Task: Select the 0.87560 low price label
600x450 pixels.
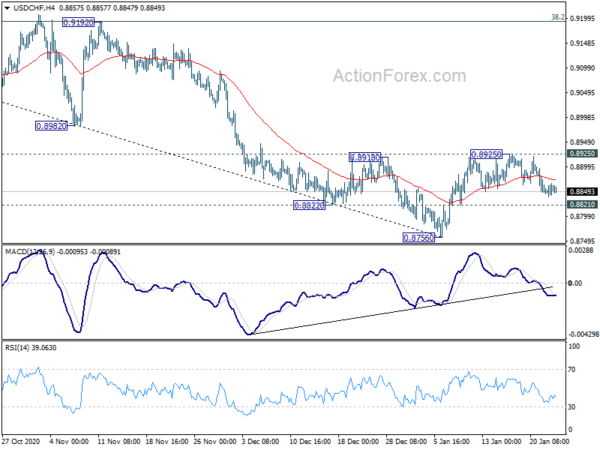Action: click(x=419, y=238)
